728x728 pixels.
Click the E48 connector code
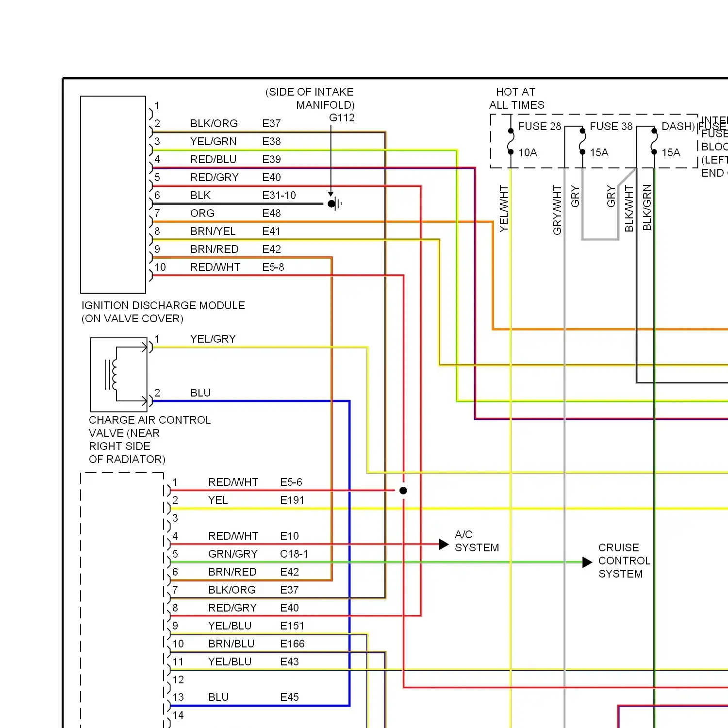271,214
